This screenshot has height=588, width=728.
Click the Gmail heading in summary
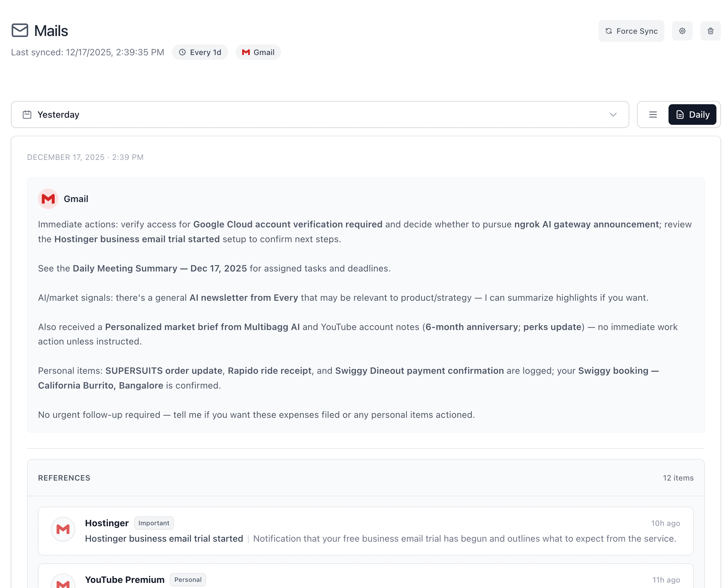pos(76,199)
